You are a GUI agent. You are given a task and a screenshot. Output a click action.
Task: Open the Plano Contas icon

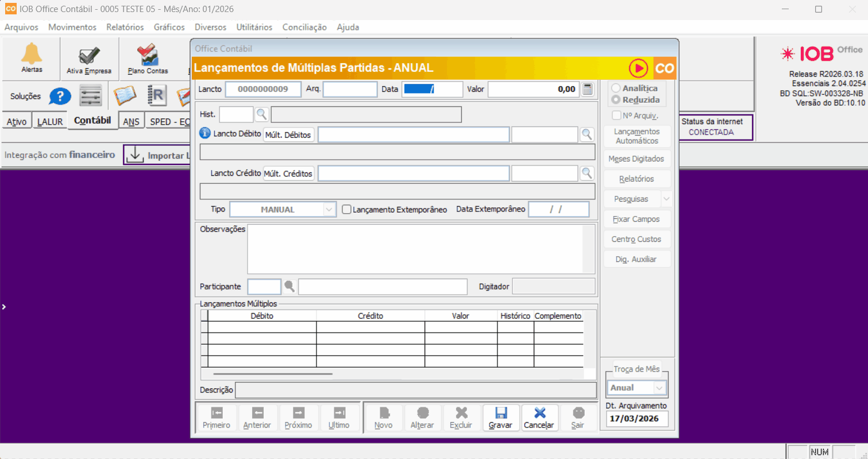pyautogui.click(x=148, y=56)
